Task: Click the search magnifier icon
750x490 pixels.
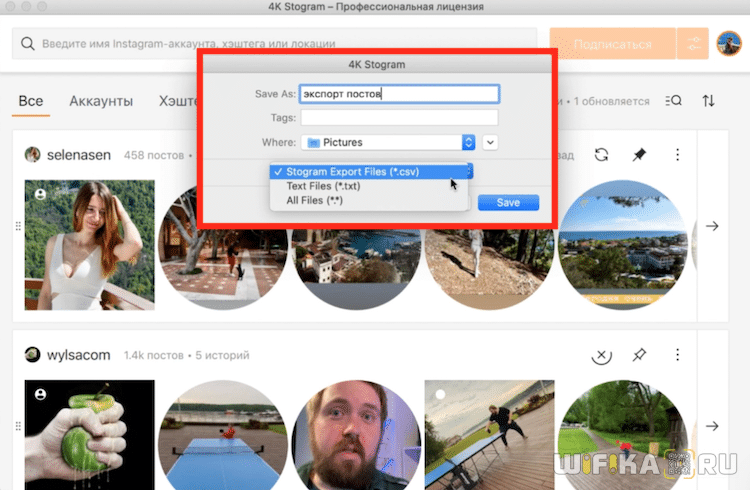Action: point(28,44)
